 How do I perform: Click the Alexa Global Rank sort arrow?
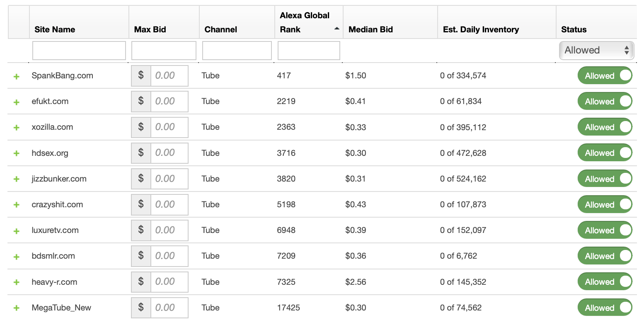pos(337,29)
